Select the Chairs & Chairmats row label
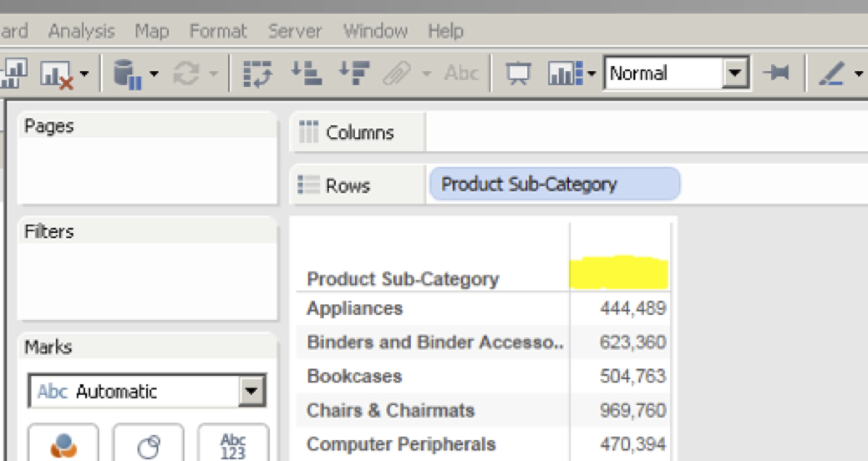This screenshot has width=868, height=461. pyautogui.click(x=391, y=411)
